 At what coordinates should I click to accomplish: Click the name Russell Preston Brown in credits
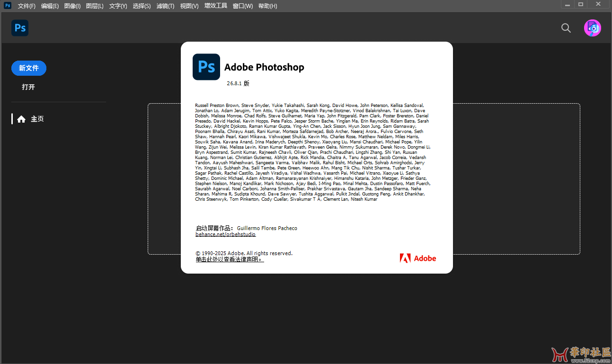[x=217, y=105]
